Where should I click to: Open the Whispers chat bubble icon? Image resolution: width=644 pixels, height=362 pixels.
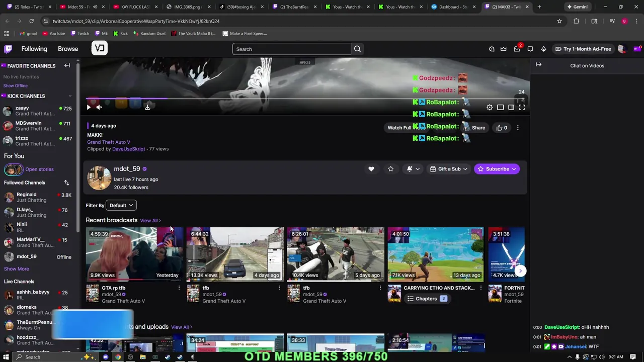(x=530, y=49)
